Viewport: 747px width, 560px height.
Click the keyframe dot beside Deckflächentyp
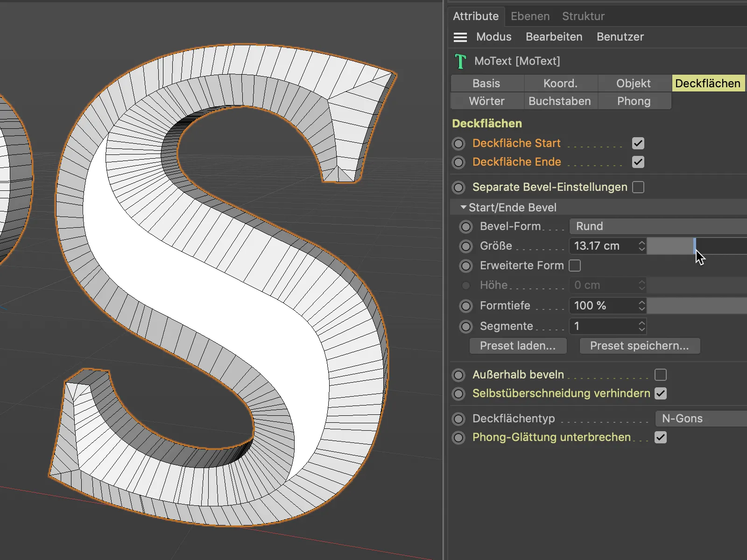[x=459, y=419]
